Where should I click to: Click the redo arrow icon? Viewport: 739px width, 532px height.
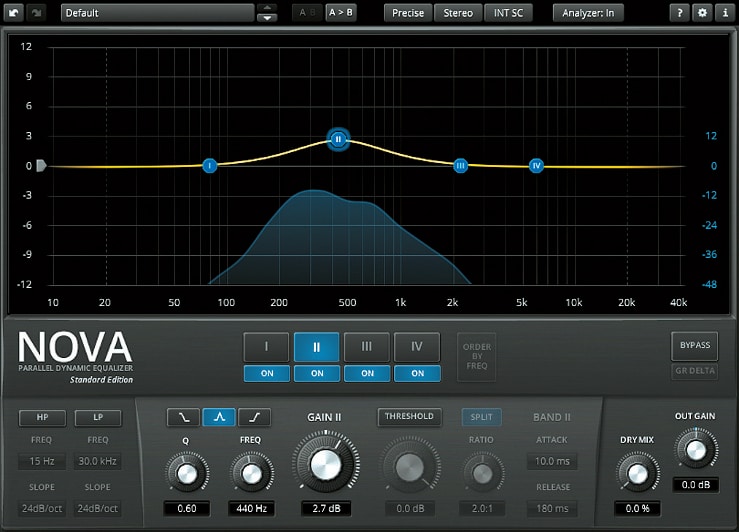tap(36, 13)
